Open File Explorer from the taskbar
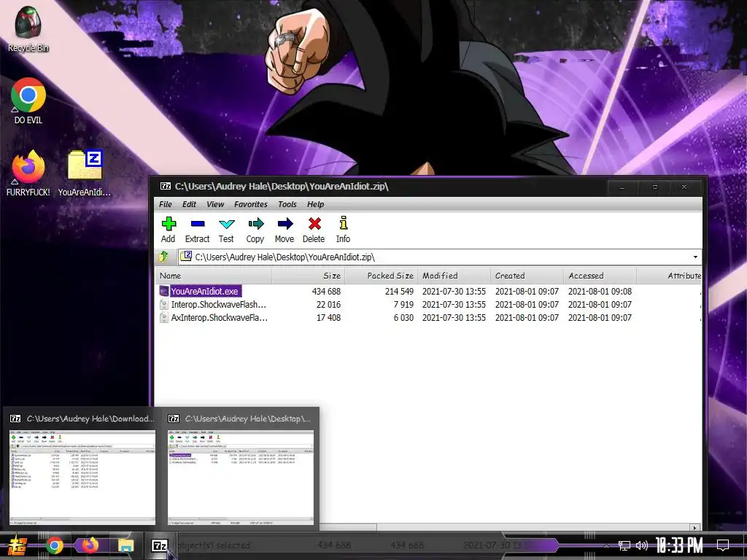The image size is (747, 560). tap(125, 545)
